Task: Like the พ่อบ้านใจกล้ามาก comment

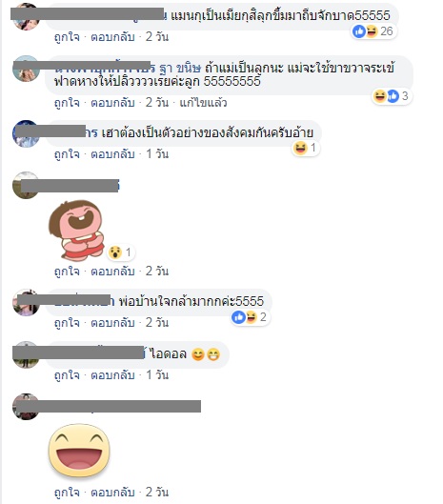Action: coord(67,323)
